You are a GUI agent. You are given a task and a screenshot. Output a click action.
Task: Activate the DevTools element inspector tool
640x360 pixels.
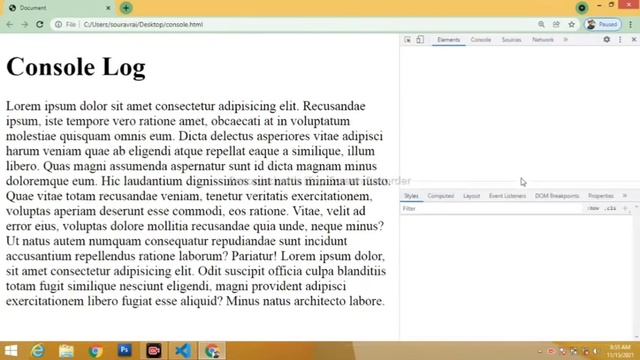tap(407, 40)
